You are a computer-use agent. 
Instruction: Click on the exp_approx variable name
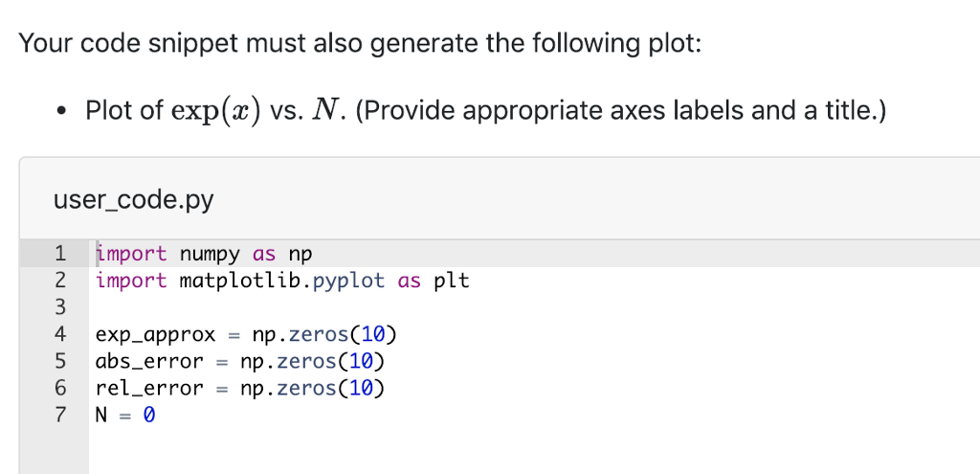[x=155, y=335]
